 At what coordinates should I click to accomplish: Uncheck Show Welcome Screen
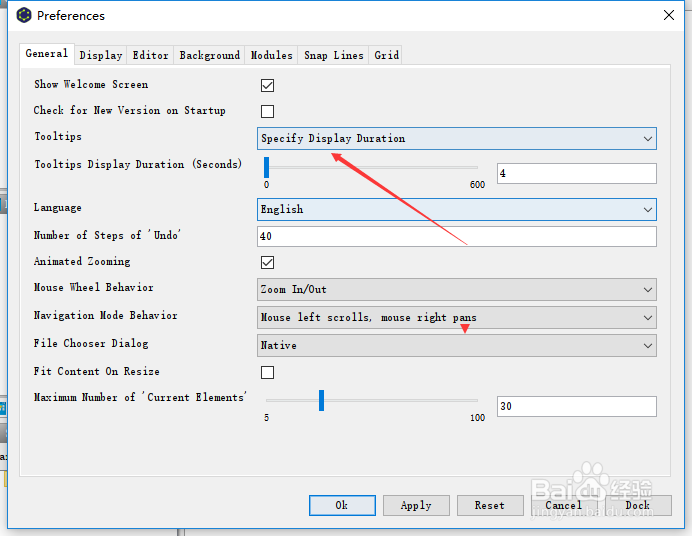click(267, 85)
